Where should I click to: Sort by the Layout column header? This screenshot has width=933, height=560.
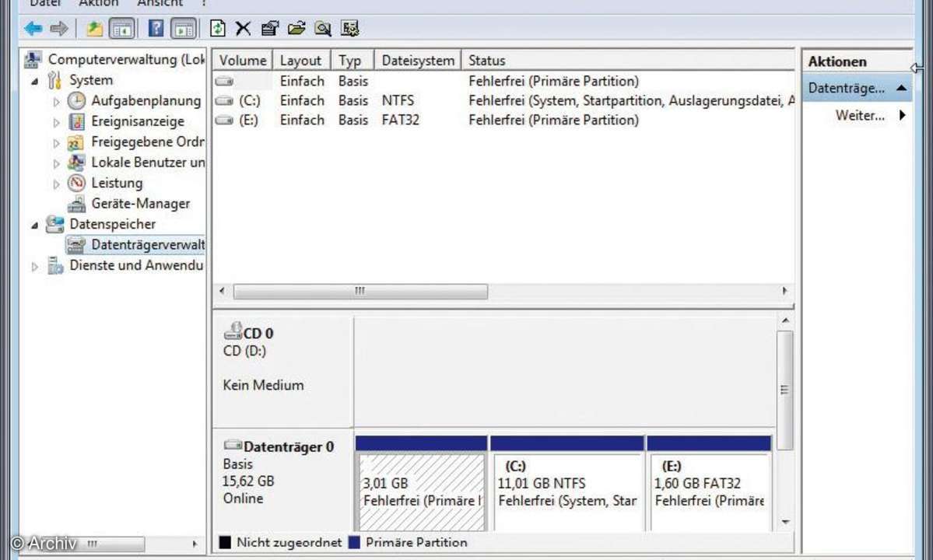pos(301,60)
